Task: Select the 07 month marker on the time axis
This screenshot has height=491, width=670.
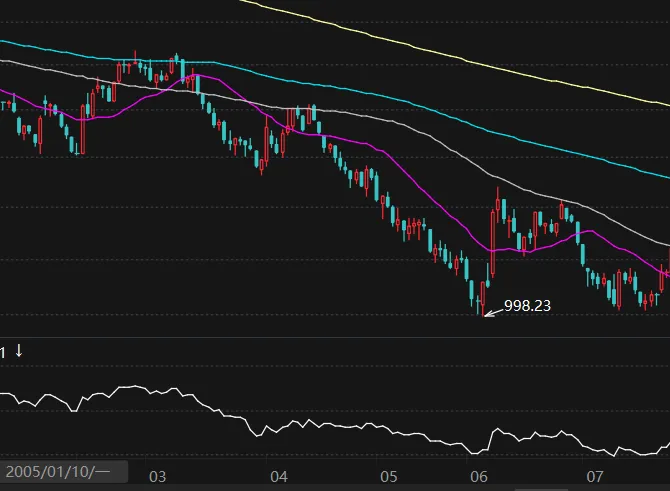Action: point(595,476)
